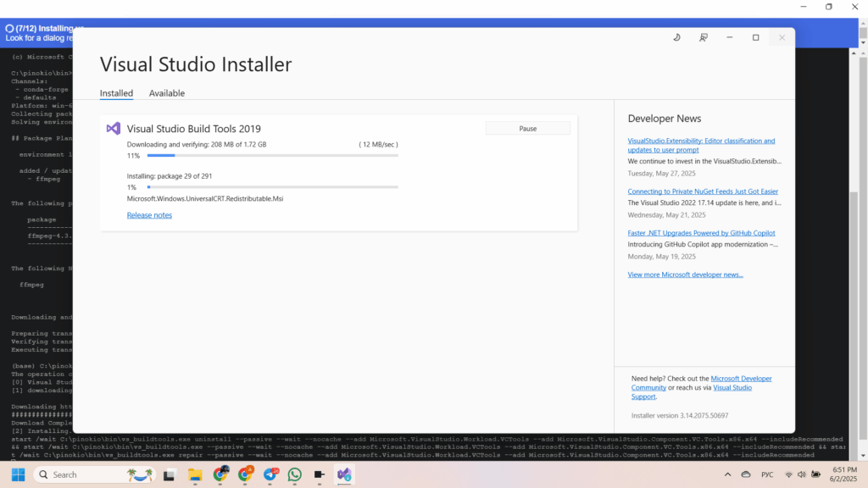Switch the РУС keyboard language indicator
868x488 pixels.
(767, 474)
